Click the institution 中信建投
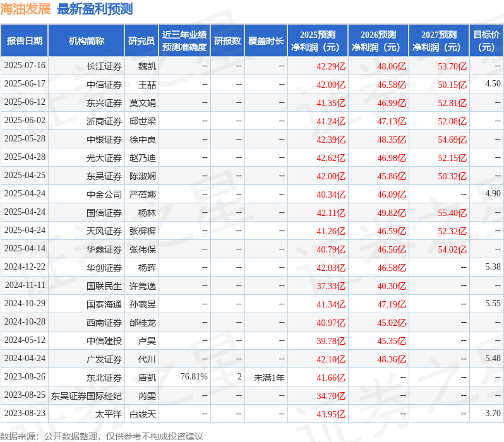This screenshot has height=442, width=504. pyautogui.click(x=104, y=342)
